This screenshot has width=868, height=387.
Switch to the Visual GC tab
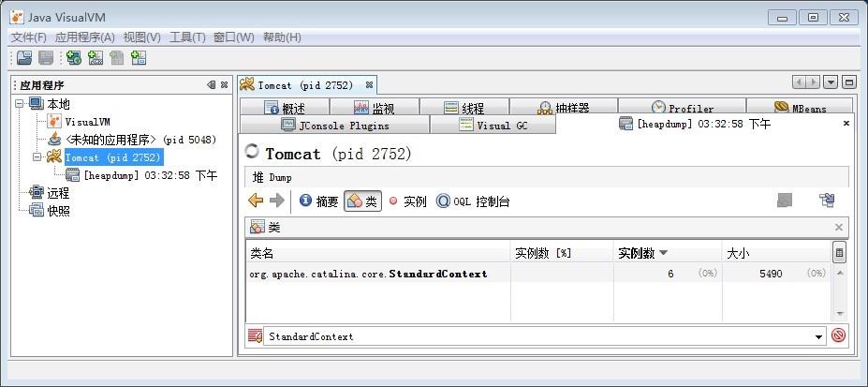coord(493,126)
